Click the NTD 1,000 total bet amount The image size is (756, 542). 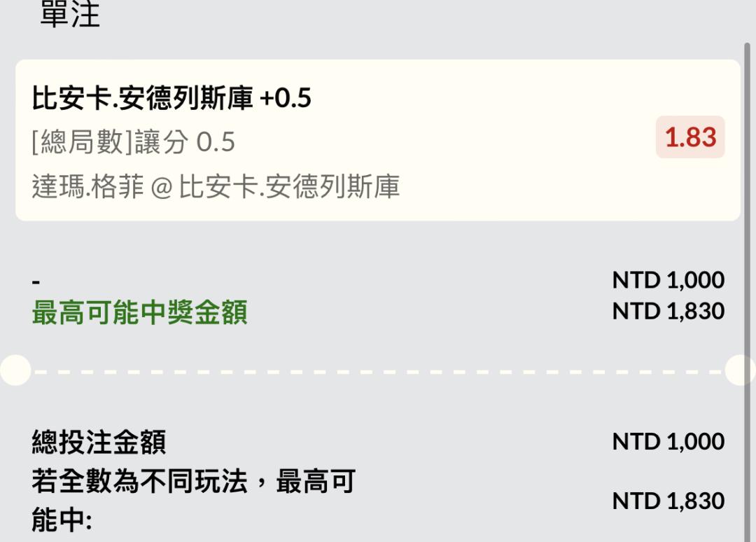point(668,441)
